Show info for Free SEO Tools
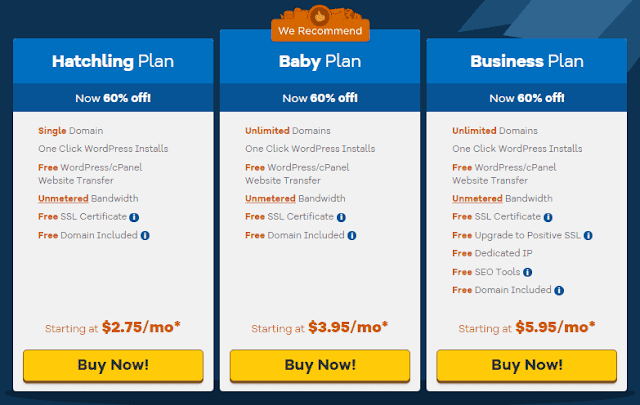The height and width of the screenshot is (405, 640). (527, 272)
